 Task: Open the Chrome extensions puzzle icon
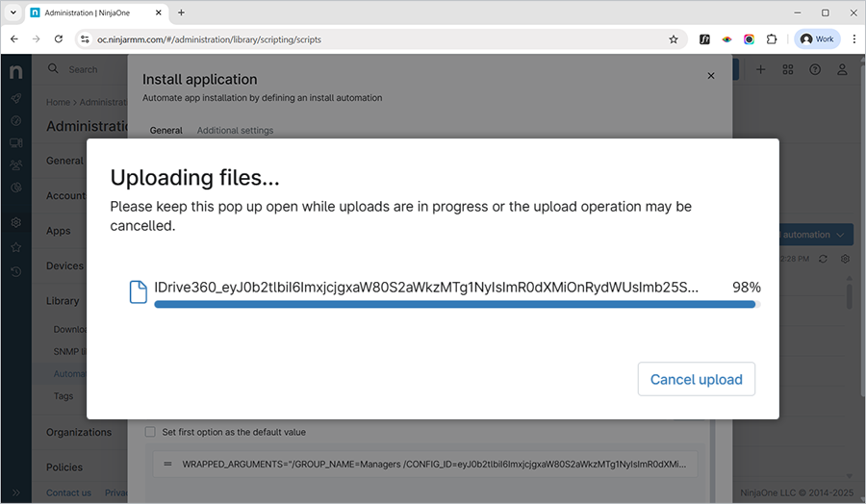coord(772,39)
